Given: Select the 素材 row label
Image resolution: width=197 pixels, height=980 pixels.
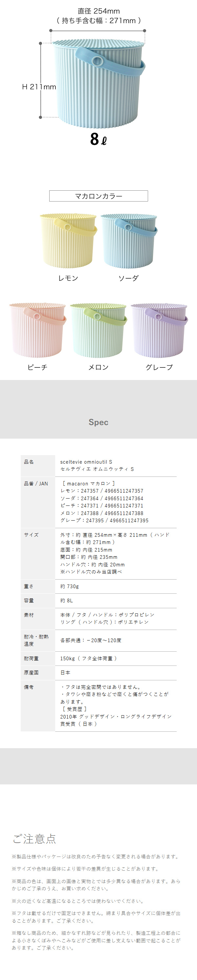Looking at the screenshot, I should pyautogui.click(x=29, y=615).
